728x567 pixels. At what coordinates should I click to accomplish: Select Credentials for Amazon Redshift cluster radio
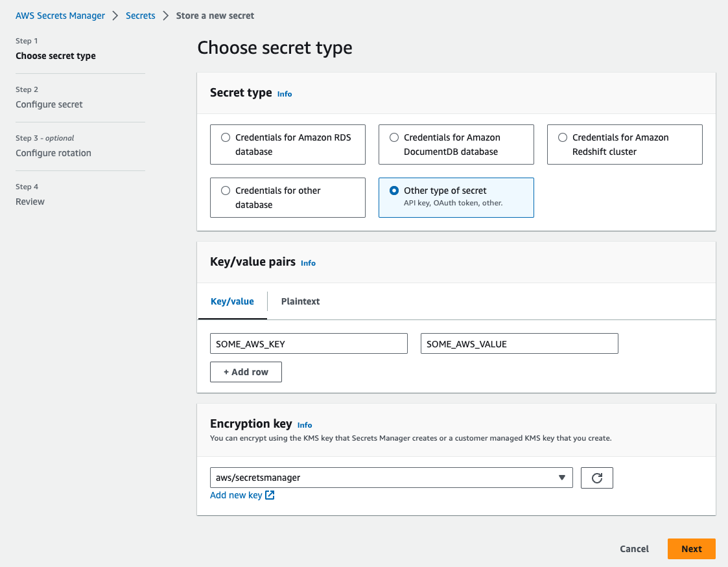tap(563, 137)
